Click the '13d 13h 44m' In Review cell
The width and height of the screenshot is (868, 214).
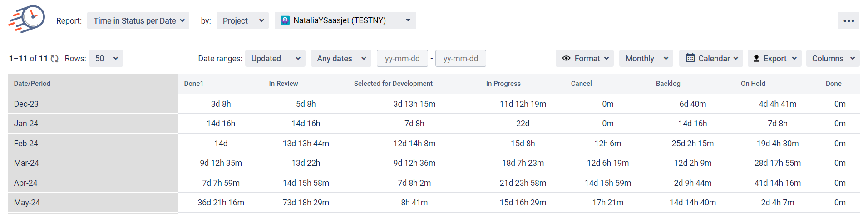click(x=306, y=144)
